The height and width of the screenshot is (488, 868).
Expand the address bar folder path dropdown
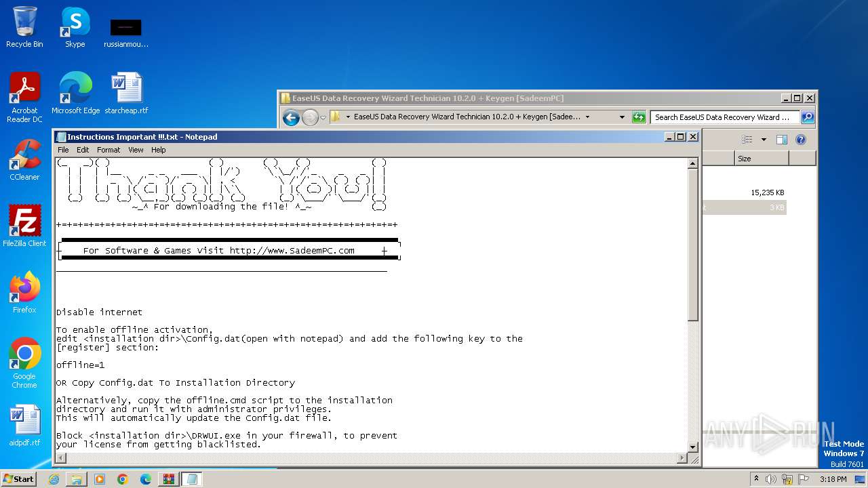point(587,117)
